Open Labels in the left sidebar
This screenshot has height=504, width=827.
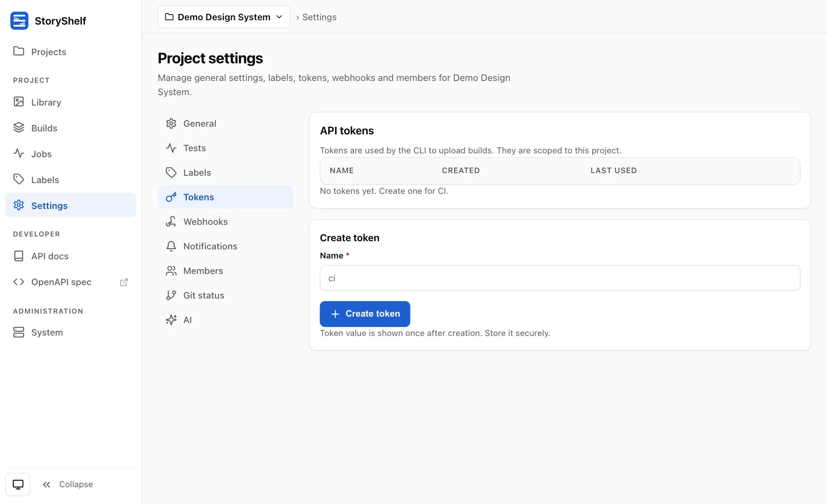(71, 180)
